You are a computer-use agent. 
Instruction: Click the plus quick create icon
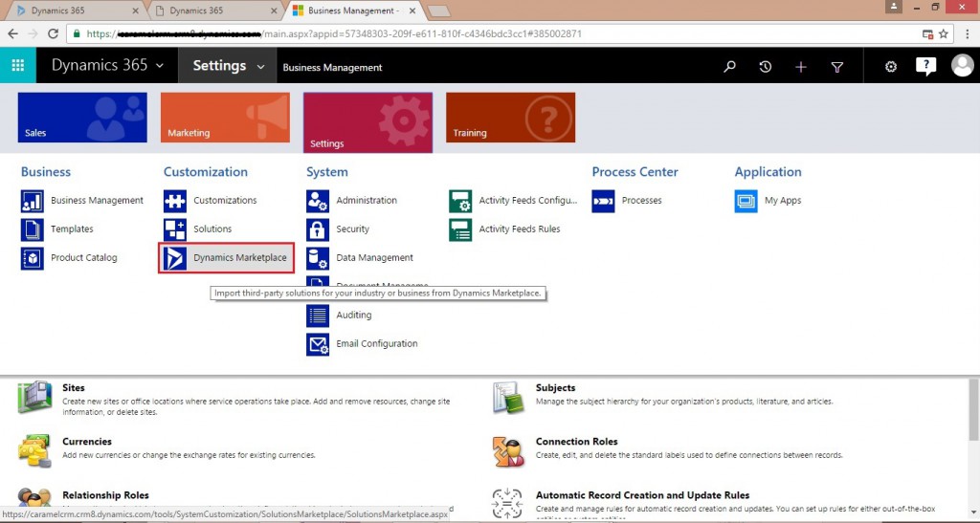[x=801, y=66]
